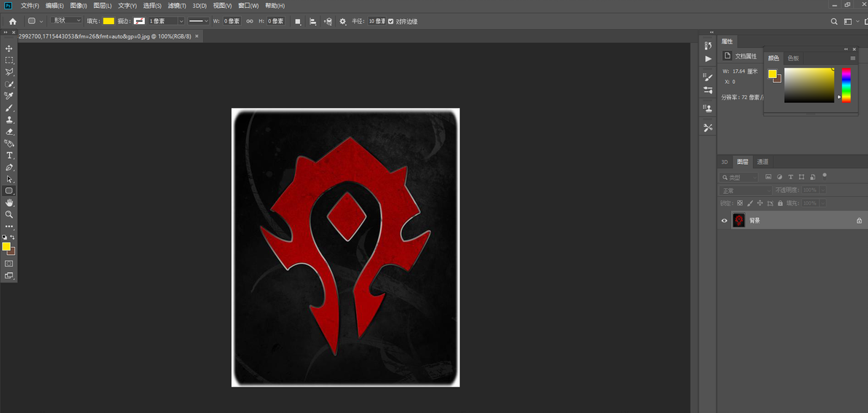Open the 图像(I) menu
This screenshot has height=413, width=868.
tap(79, 6)
